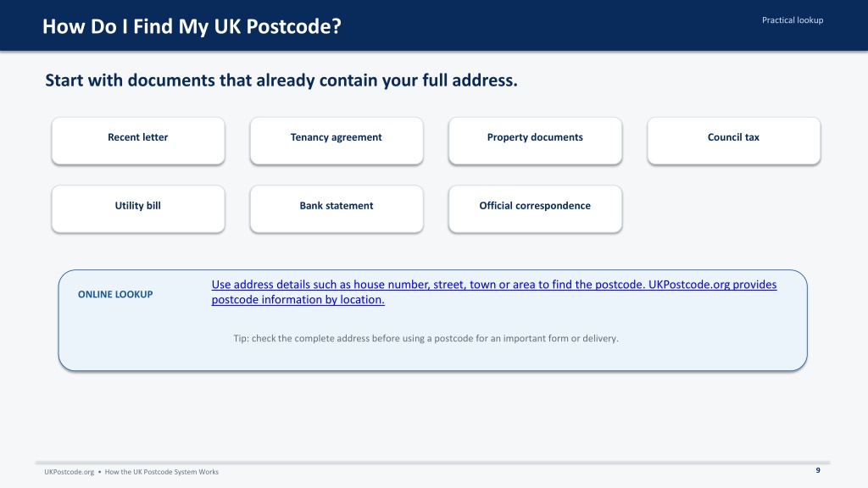Click the UKPostcode.org footer text

pos(70,472)
